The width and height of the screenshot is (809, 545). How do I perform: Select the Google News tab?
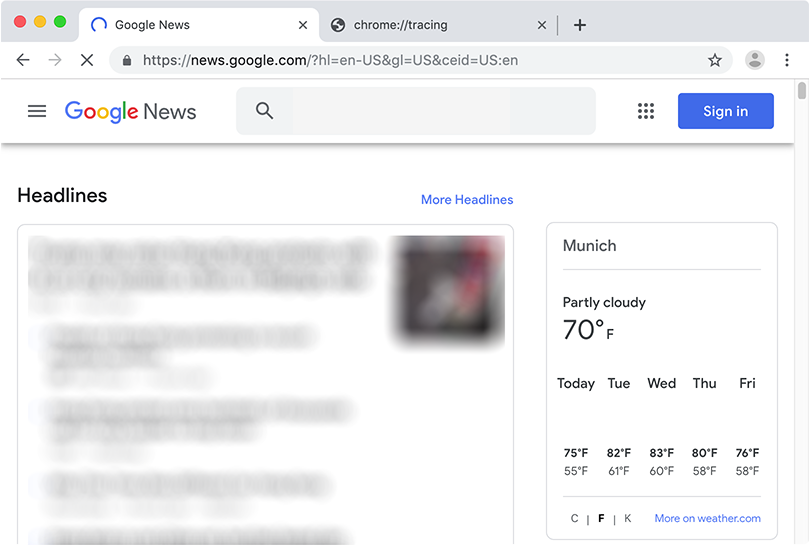coord(180,25)
